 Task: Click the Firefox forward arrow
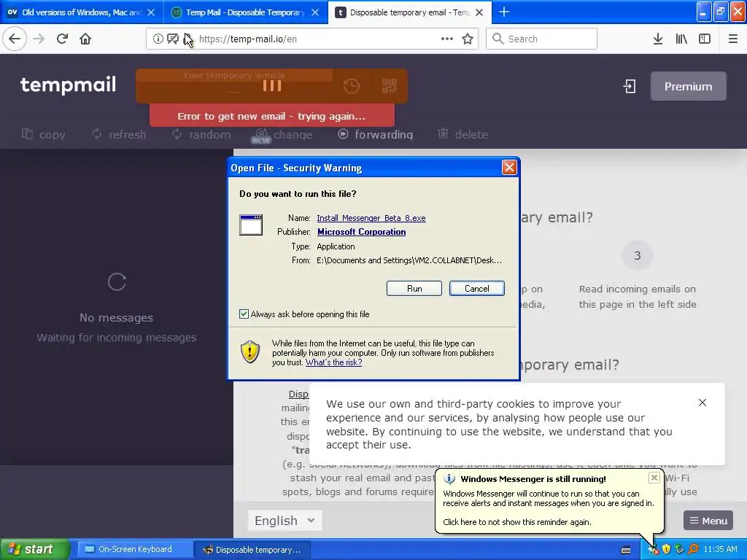[x=39, y=39]
